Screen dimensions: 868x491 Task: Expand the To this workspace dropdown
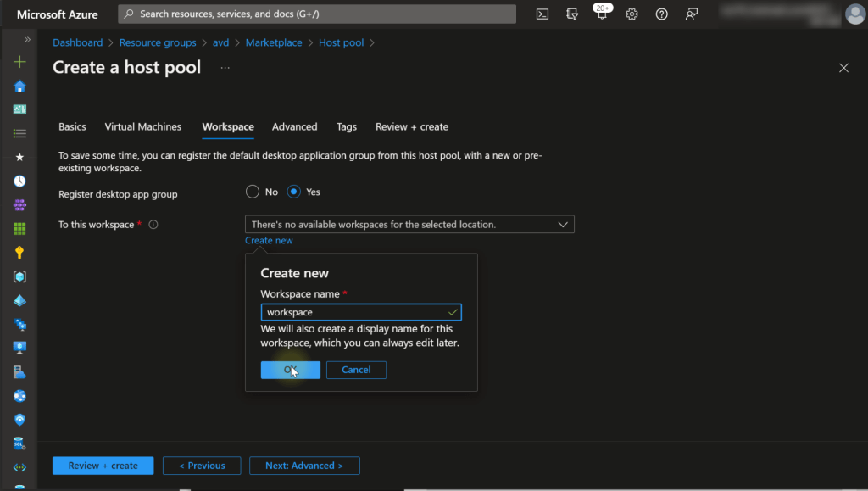coord(409,225)
